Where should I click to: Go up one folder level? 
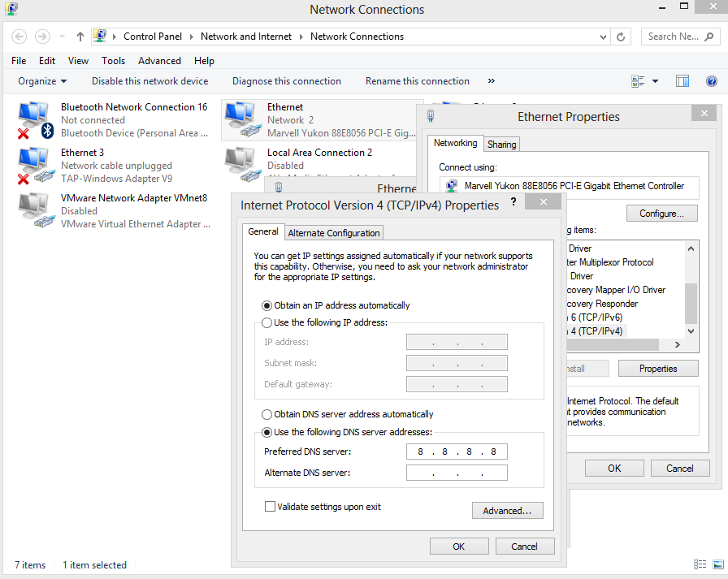coord(80,37)
